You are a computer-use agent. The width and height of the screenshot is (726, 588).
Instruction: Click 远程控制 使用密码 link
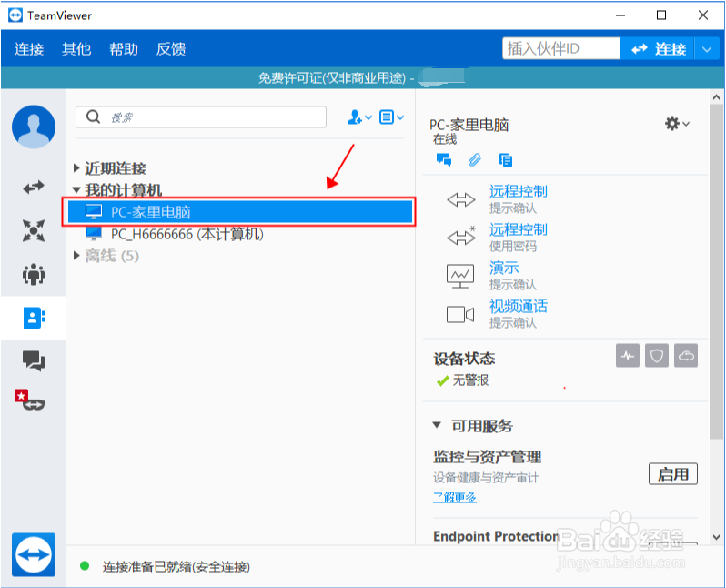tap(518, 228)
